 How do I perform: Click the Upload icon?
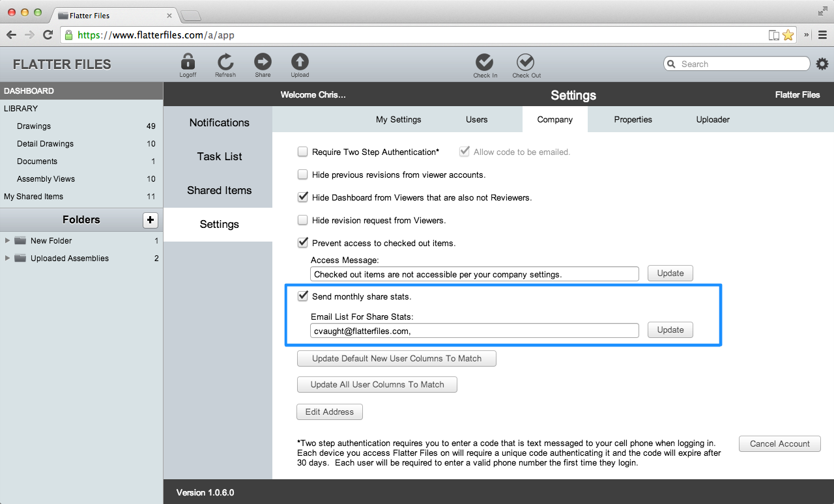(x=300, y=62)
